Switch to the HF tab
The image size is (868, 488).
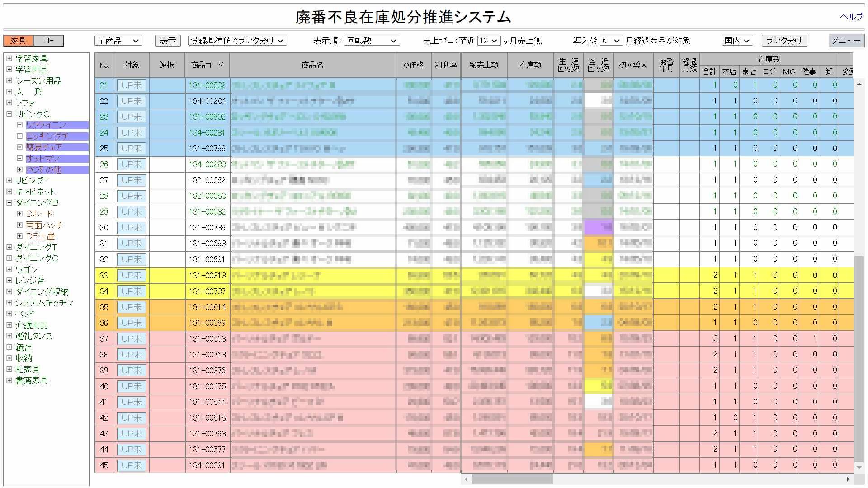[49, 41]
